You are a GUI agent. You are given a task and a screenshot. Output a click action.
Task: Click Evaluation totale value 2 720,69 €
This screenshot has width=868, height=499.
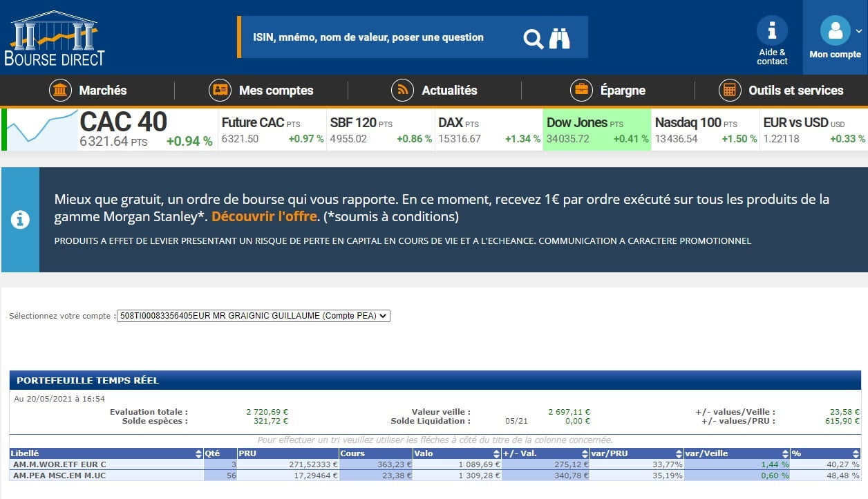[x=267, y=412]
